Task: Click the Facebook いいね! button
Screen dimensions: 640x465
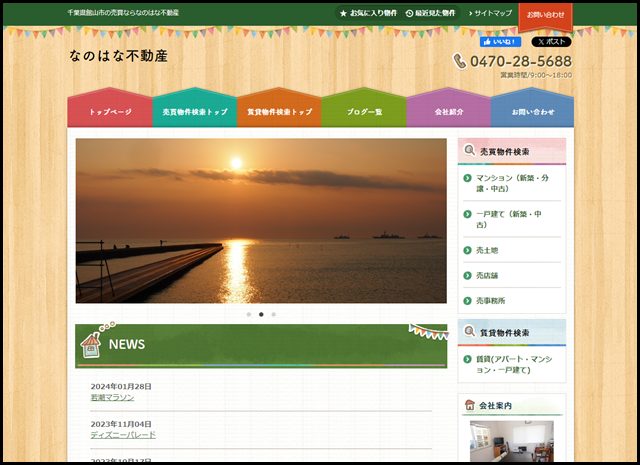Action: point(500,42)
